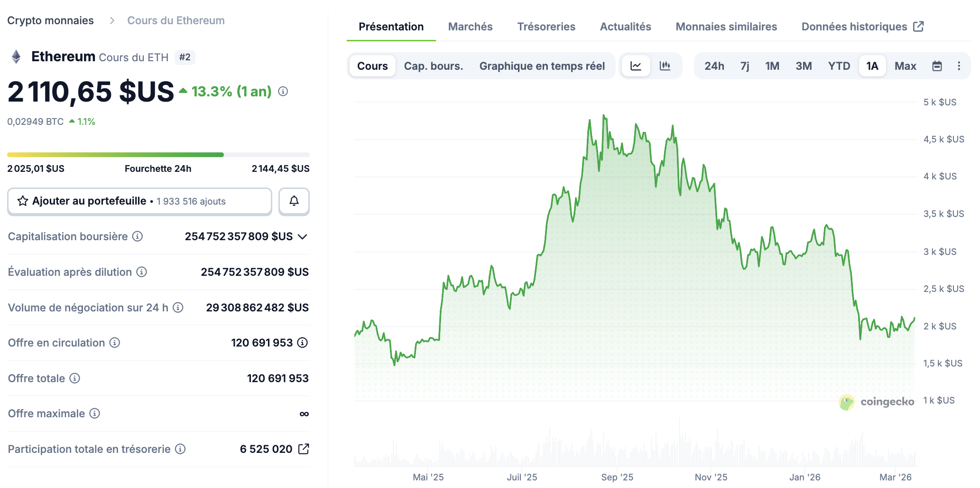Go to Crypto monnaies breadcrumb link
980x488 pixels.
(x=50, y=20)
